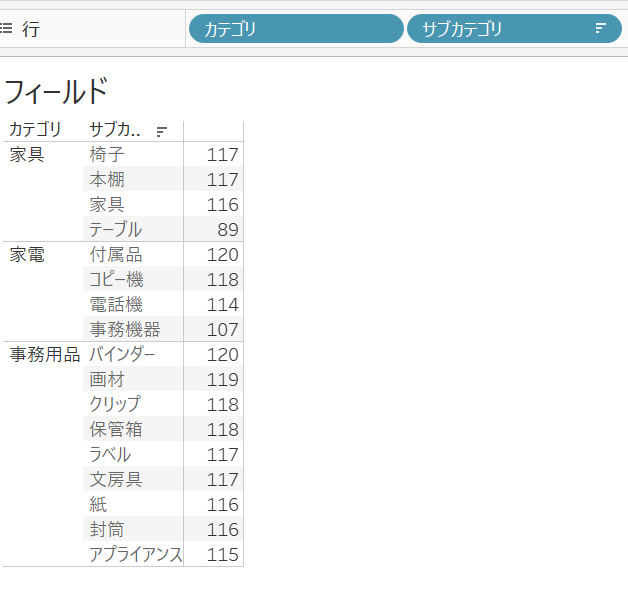
Task: Click the rows shelf icon beside 行
Action: pyautogui.click(x=6, y=28)
